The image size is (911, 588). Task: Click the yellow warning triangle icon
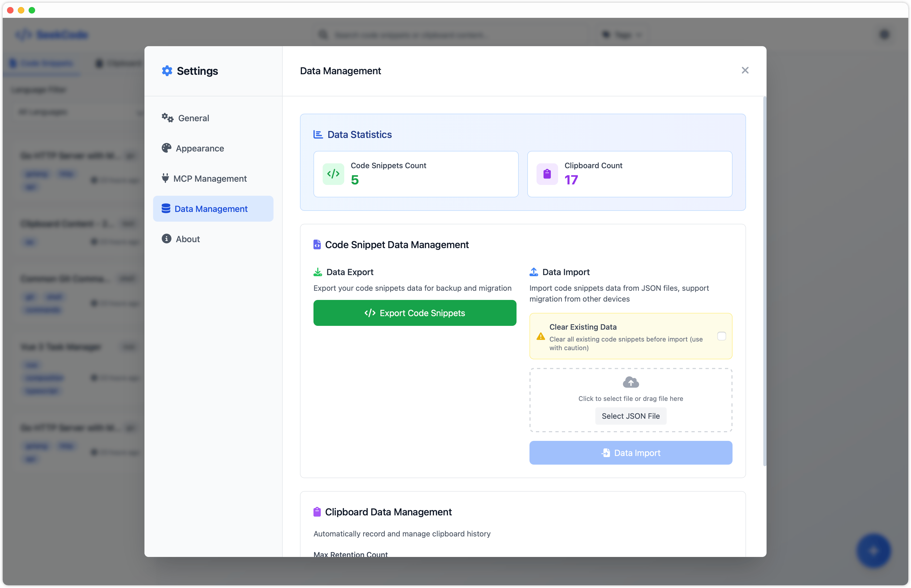(541, 336)
